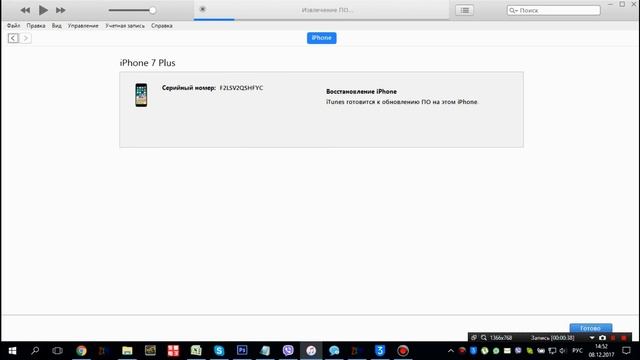The width and height of the screenshot is (640, 360).
Task: Go forward with the right arrow button
Action: click(25, 38)
